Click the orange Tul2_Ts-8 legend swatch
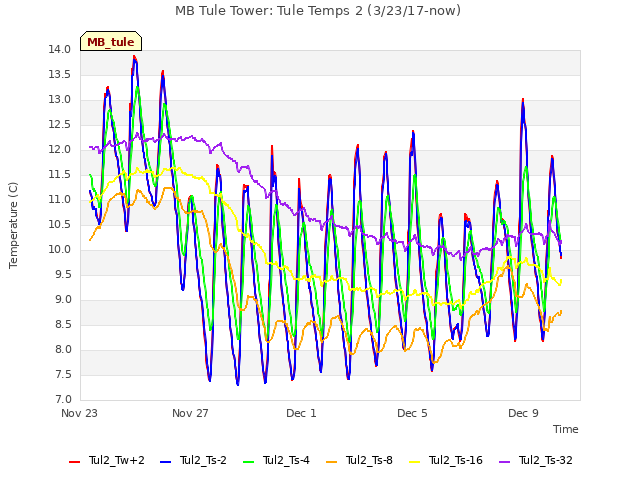The image size is (640, 480). 332,462
